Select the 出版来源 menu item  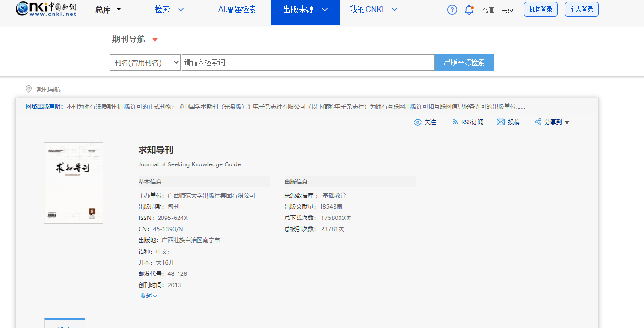[299, 10]
